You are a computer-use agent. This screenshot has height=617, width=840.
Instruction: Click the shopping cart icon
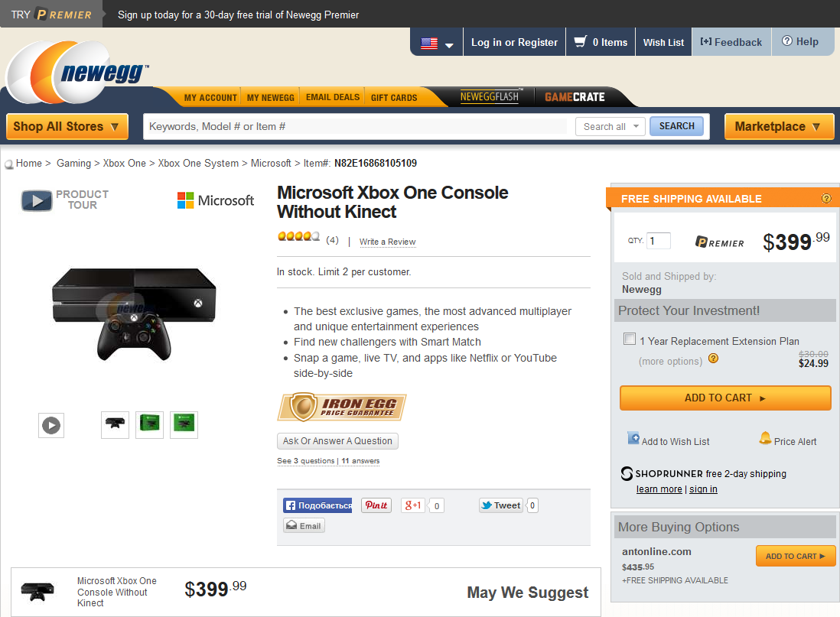point(580,42)
